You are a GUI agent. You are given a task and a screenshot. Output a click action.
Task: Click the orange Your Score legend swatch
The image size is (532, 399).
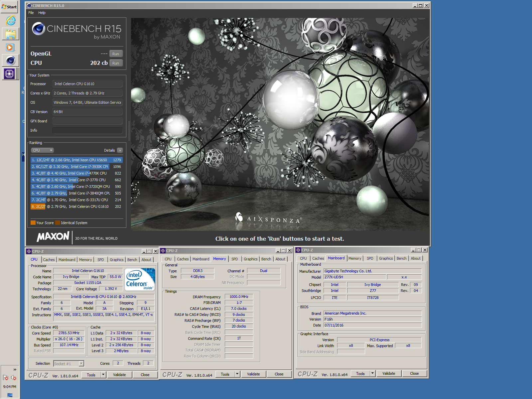[33, 223]
